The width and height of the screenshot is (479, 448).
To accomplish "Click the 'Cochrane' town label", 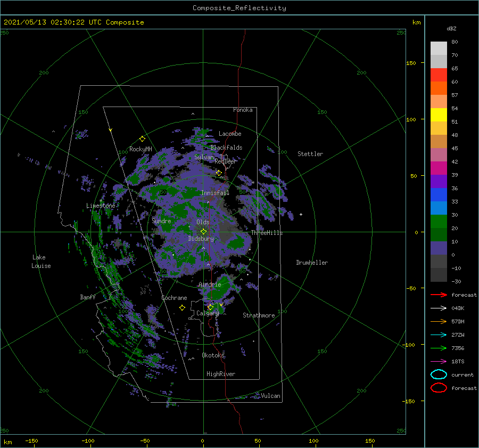I will click(174, 298).
